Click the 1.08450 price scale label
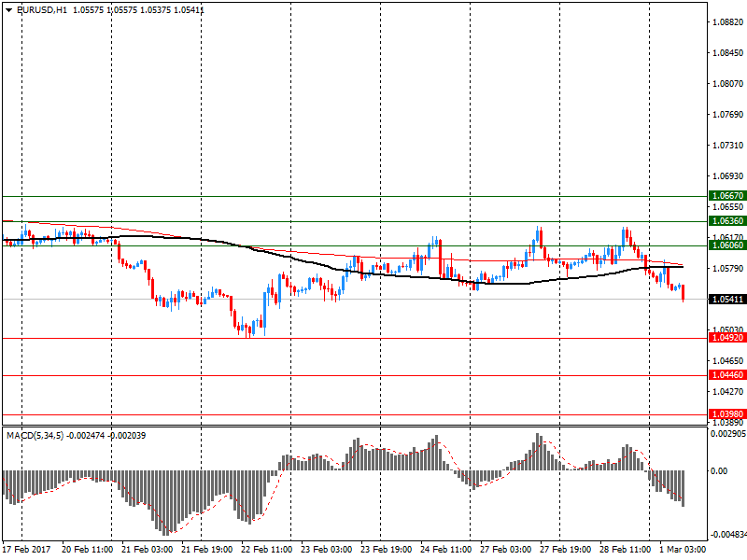Image resolution: width=747 pixels, height=560 pixels. [727, 53]
